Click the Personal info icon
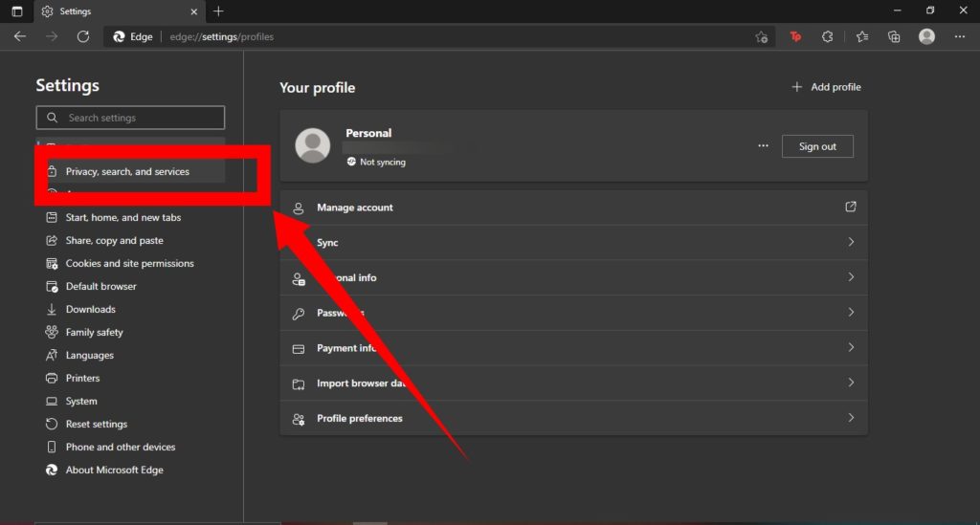This screenshot has height=525, width=980. 299,279
